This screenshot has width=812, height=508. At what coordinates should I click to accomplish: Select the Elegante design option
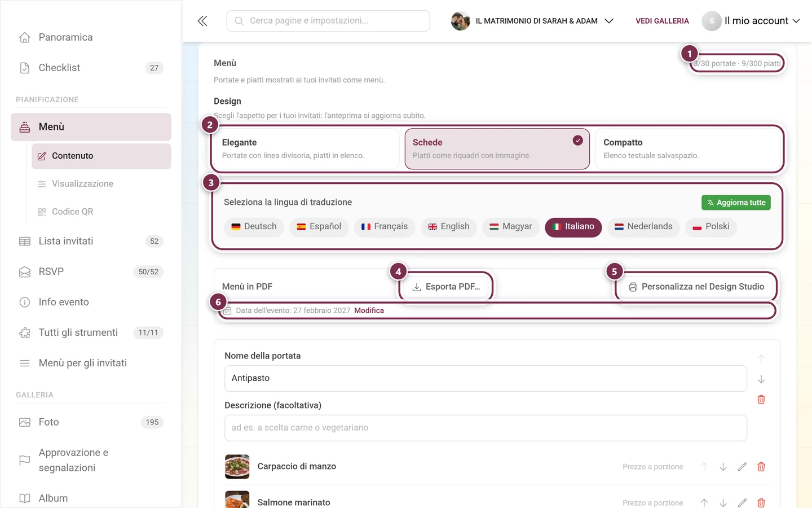[306, 149]
